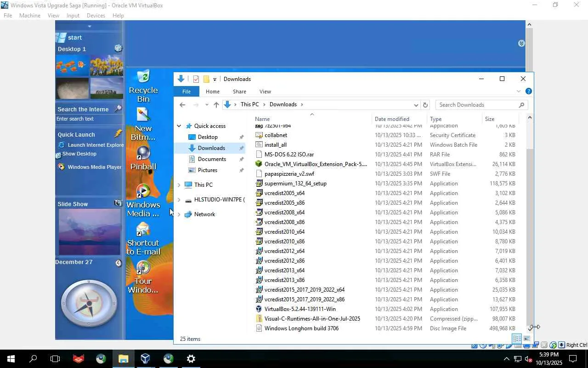Screen dimensions: 588x368
Task: Open the Home ribbon tab
Action: pyautogui.click(x=213, y=92)
